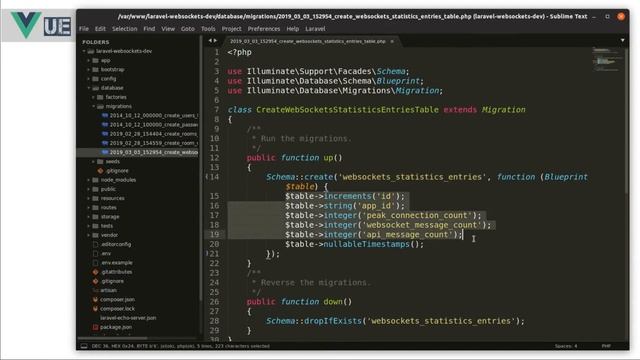Open composer.json in sidebar
640x360 pixels.
[118, 300]
